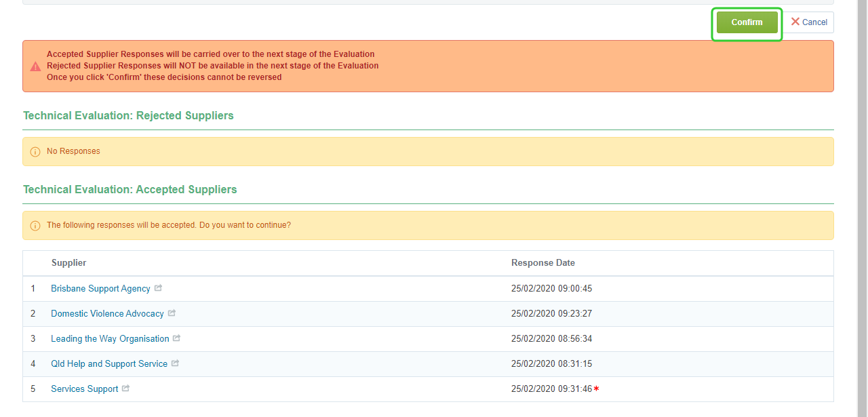Click the warning triangle icon in orange banner
The image size is (868, 417).
pyautogui.click(x=35, y=66)
